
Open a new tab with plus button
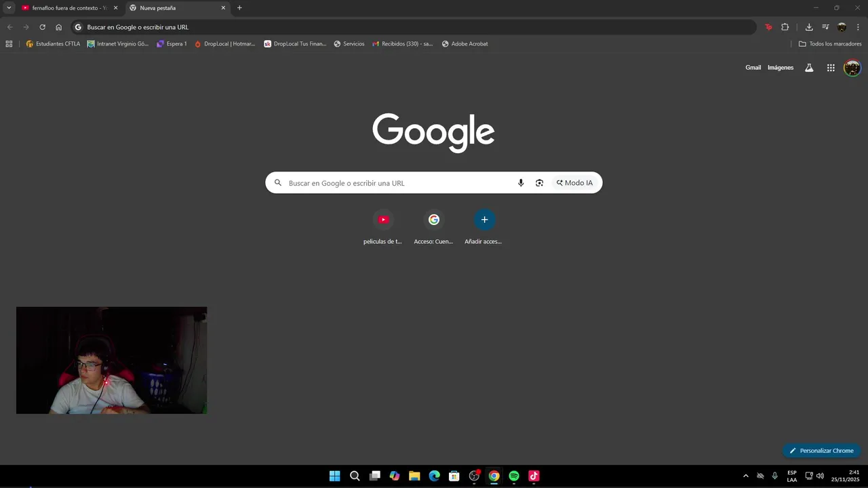239,8
